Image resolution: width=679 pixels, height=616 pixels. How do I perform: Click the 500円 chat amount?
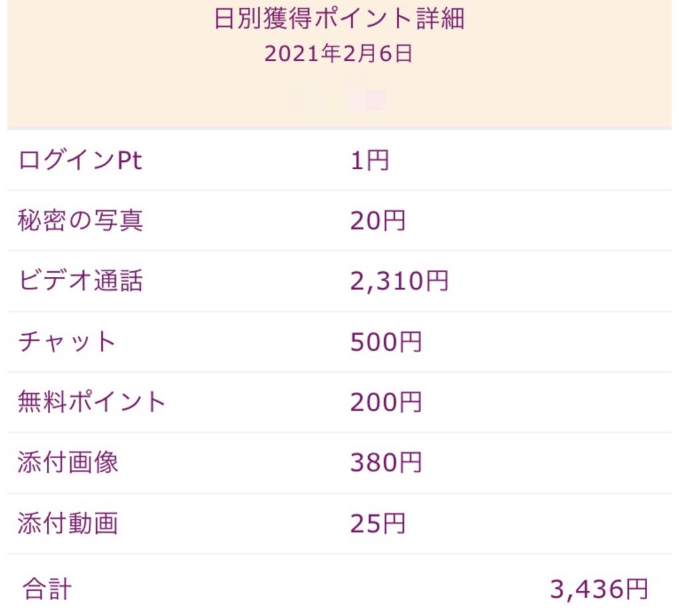coord(386,342)
